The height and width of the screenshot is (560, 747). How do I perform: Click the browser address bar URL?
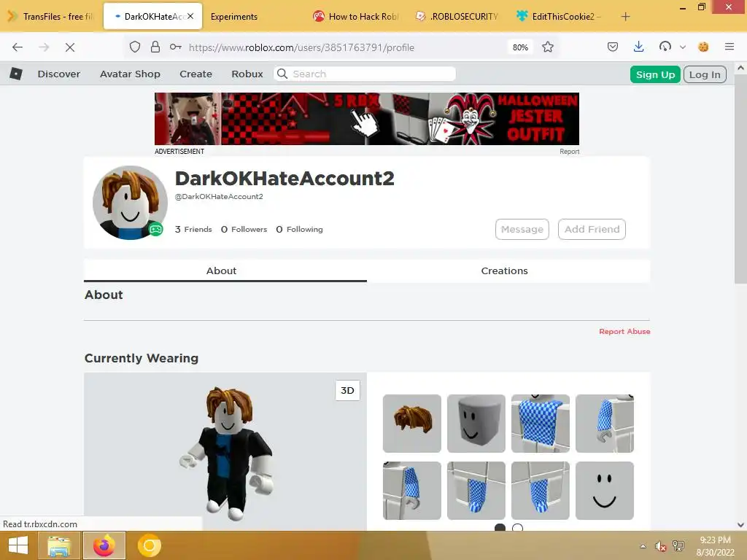coord(301,47)
